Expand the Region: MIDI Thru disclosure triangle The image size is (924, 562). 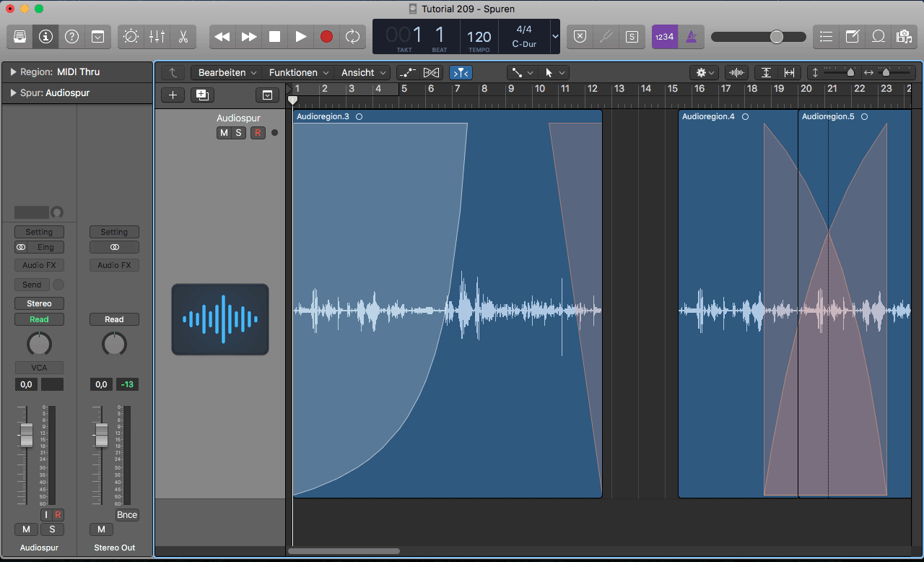[x=13, y=72]
